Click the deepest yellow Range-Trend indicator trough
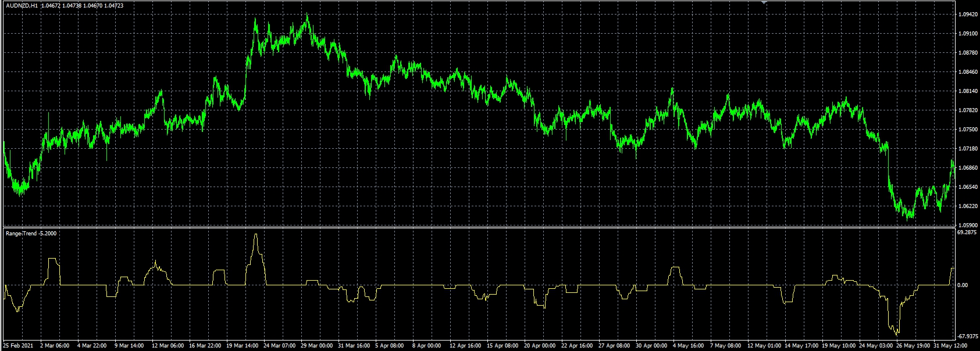This screenshot has width=980, height=351. click(x=896, y=334)
